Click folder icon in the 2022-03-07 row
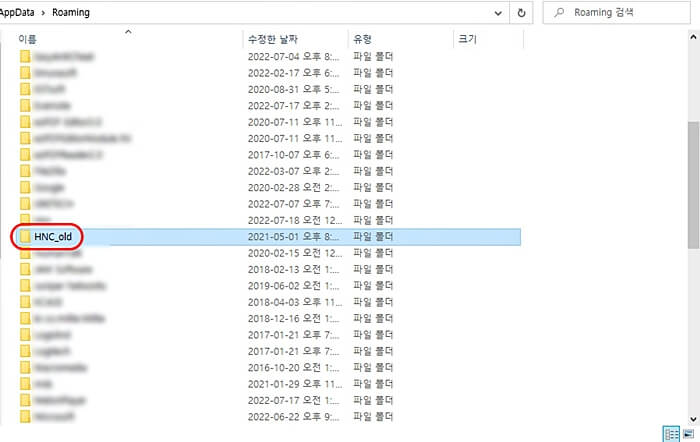 [25, 171]
